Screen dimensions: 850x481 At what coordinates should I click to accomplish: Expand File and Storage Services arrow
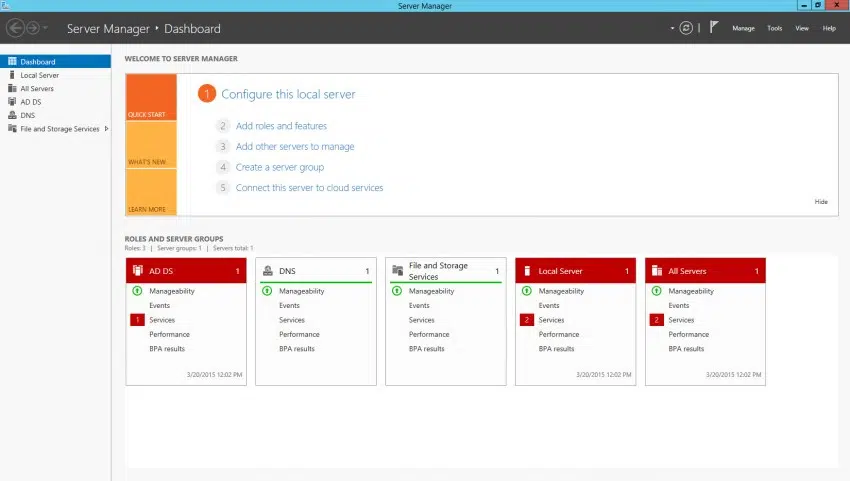tap(106, 129)
